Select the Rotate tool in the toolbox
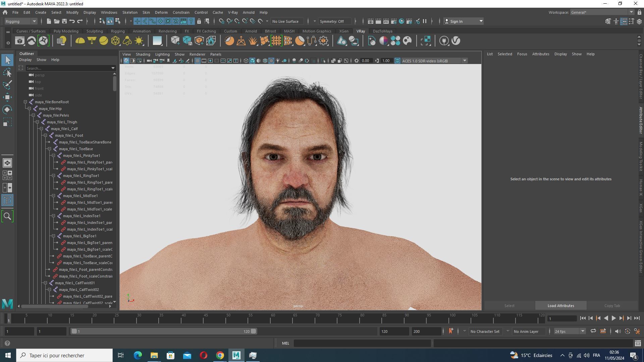Image resolution: width=644 pixels, height=362 pixels. click(7, 110)
